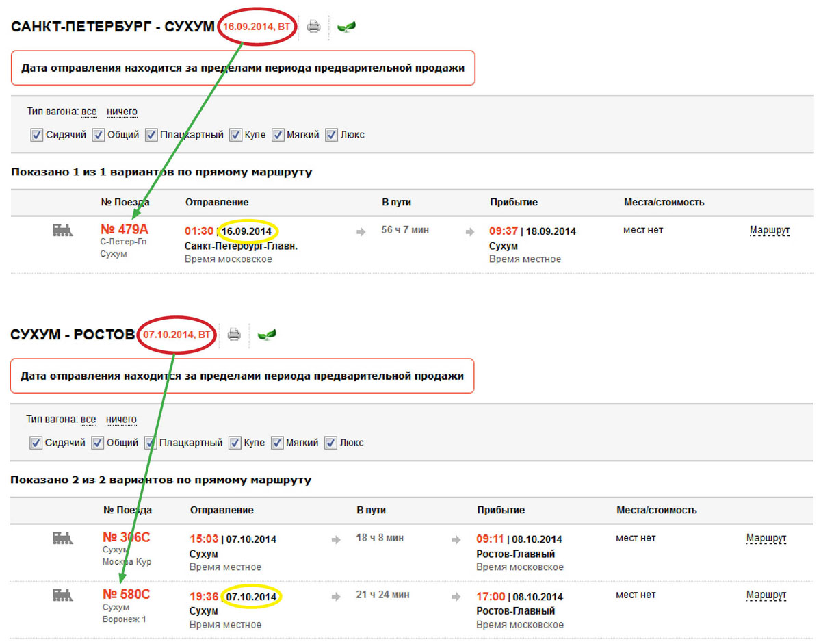Click train number № 580С
The image size is (821, 644).
pyautogui.click(x=126, y=594)
